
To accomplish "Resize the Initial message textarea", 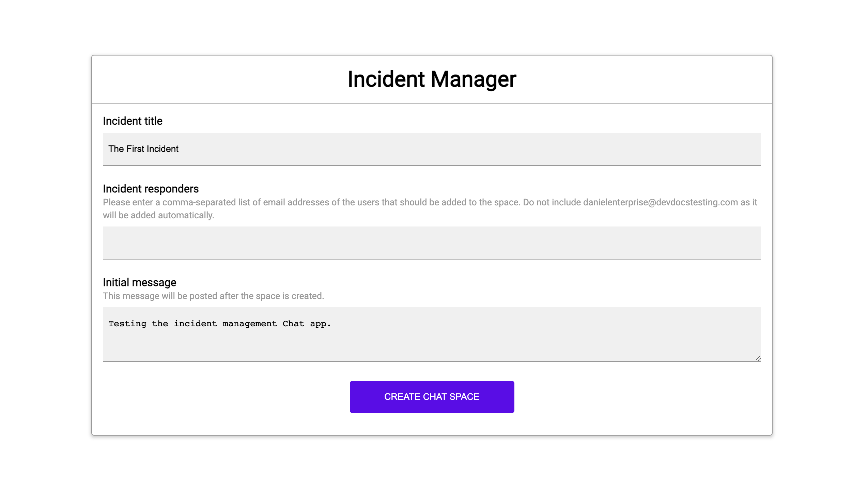I will (758, 358).
